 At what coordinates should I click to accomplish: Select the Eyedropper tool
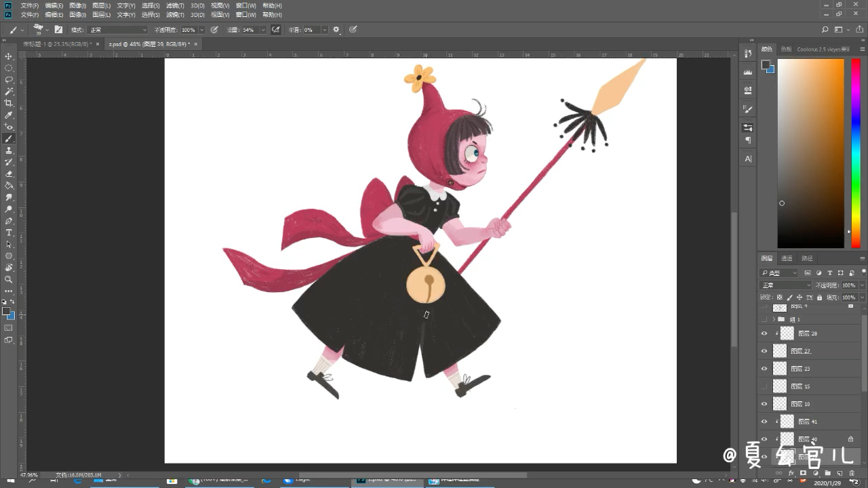click(9, 115)
